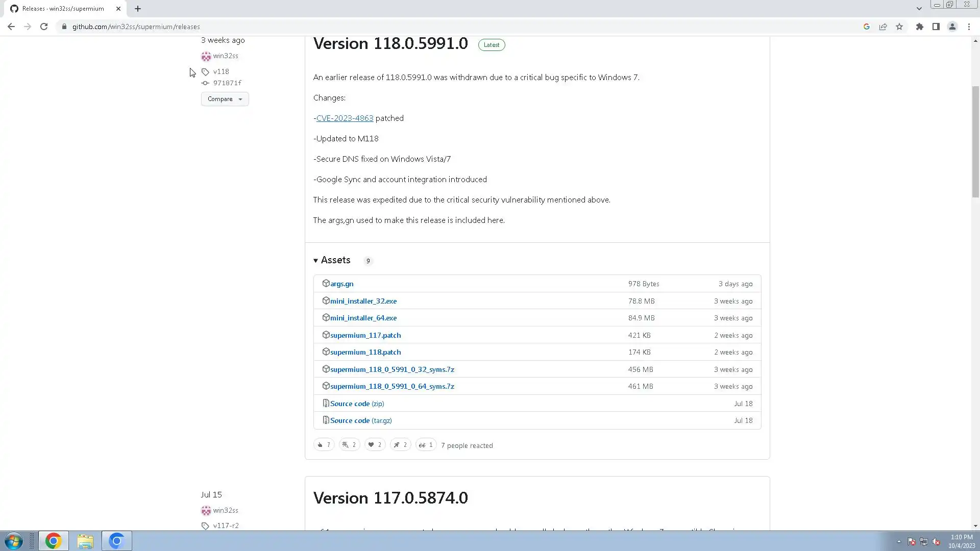Click the profile avatar icon in toolbar
This screenshot has height=551, width=980.
tap(952, 27)
